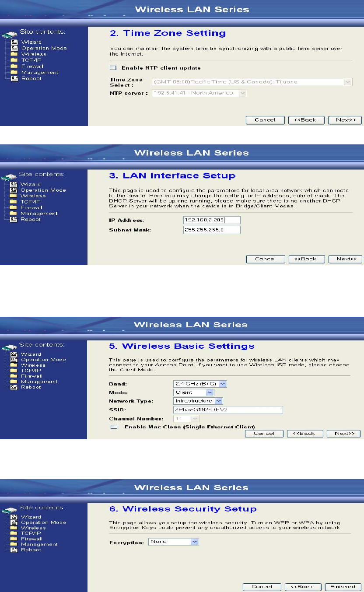Open TCP/IP folder icon in LAN Interface Setup sidebar
This screenshot has width=364, height=592.
click(x=14, y=202)
